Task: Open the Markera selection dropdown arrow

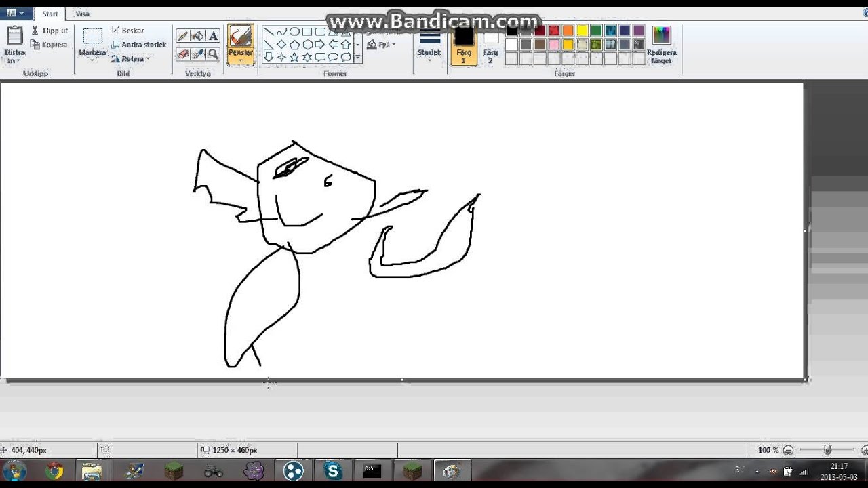Action: [x=92, y=60]
